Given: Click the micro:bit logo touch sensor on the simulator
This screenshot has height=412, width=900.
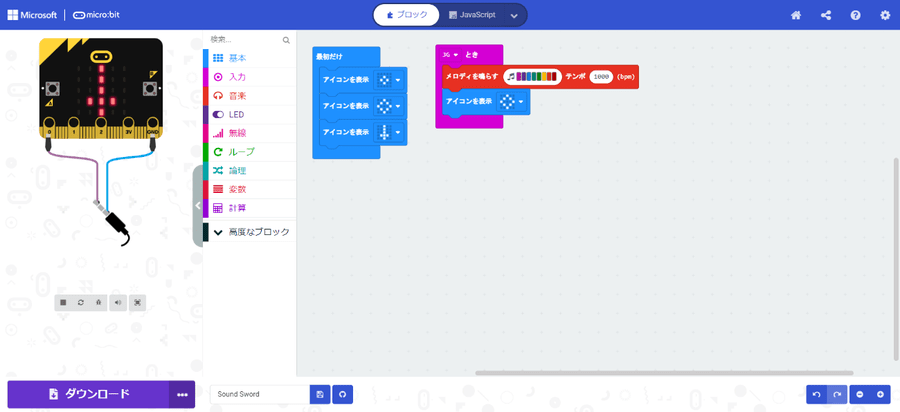Looking at the screenshot, I should coord(101,57).
